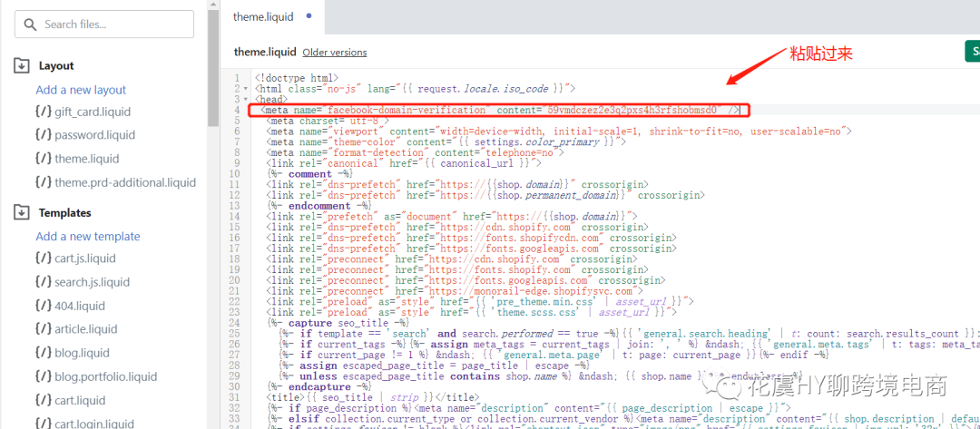Viewport: 980px width, 429px height.
Task: Open search.js.liquid template
Action: point(92,282)
